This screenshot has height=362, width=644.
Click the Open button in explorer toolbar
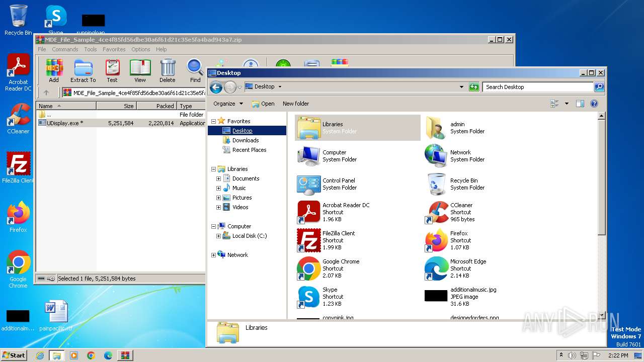pos(263,104)
